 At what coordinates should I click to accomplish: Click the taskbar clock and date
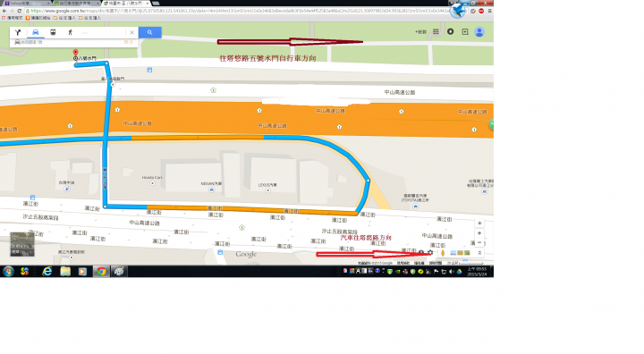coord(477,272)
